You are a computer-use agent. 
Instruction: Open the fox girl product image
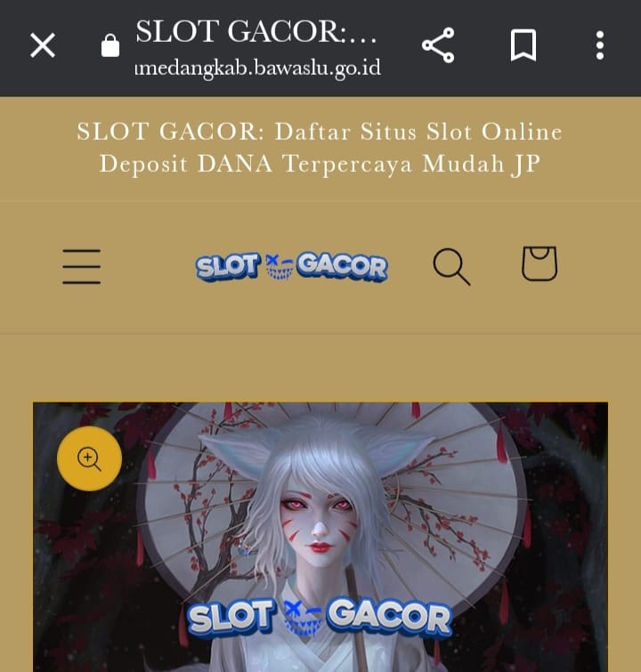(320, 537)
